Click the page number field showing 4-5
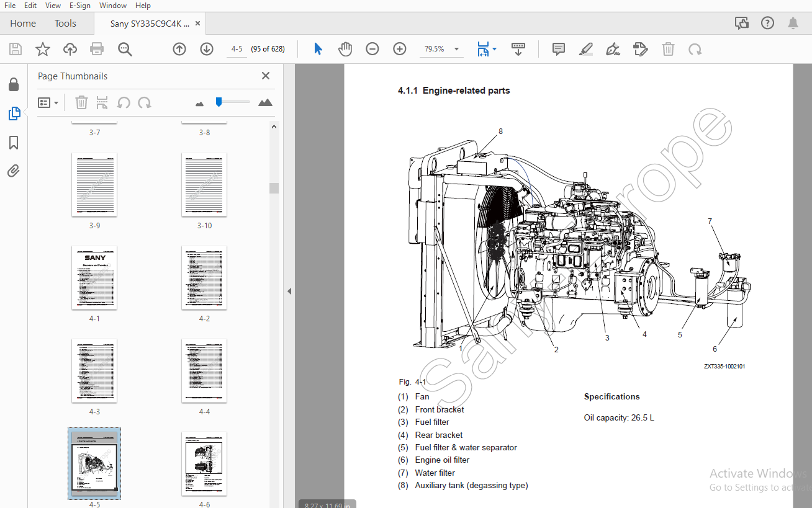Image resolution: width=812 pixels, height=508 pixels. [x=237, y=49]
